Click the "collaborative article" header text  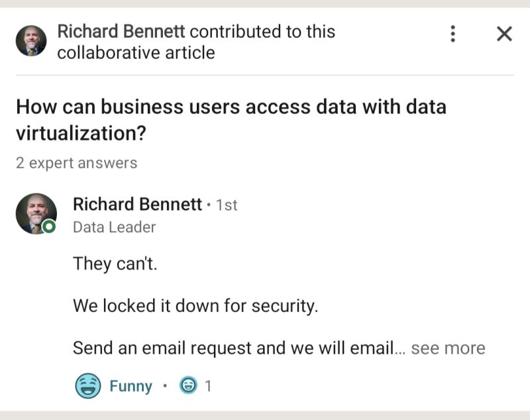(136, 53)
